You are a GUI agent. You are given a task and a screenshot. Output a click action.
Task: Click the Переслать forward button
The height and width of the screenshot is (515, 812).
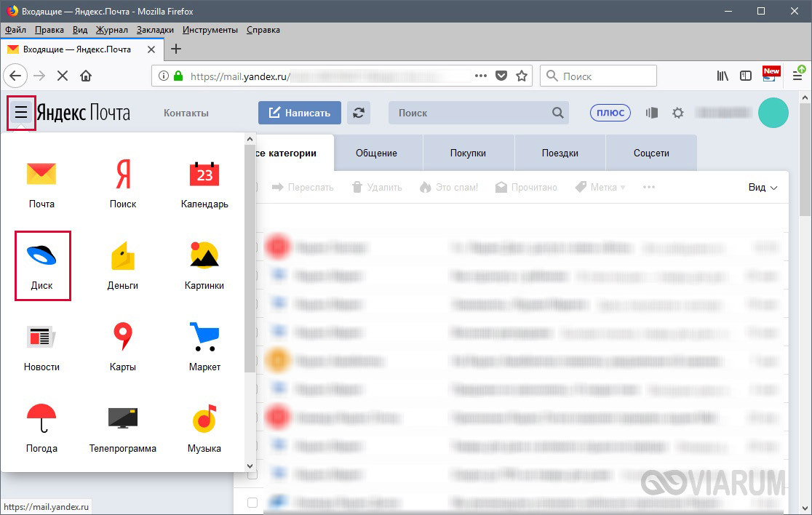point(303,188)
